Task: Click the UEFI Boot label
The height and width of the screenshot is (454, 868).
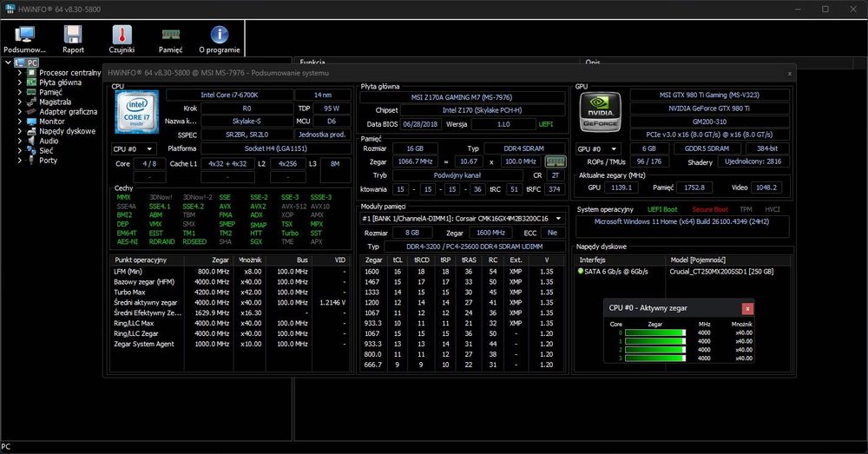Action: [662, 209]
